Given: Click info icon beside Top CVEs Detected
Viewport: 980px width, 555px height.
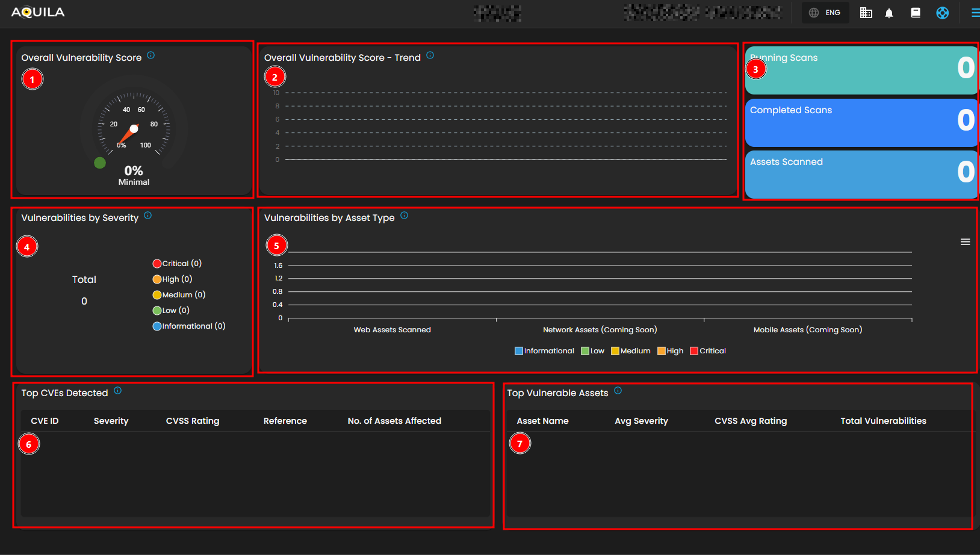Looking at the screenshot, I should [x=118, y=391].
